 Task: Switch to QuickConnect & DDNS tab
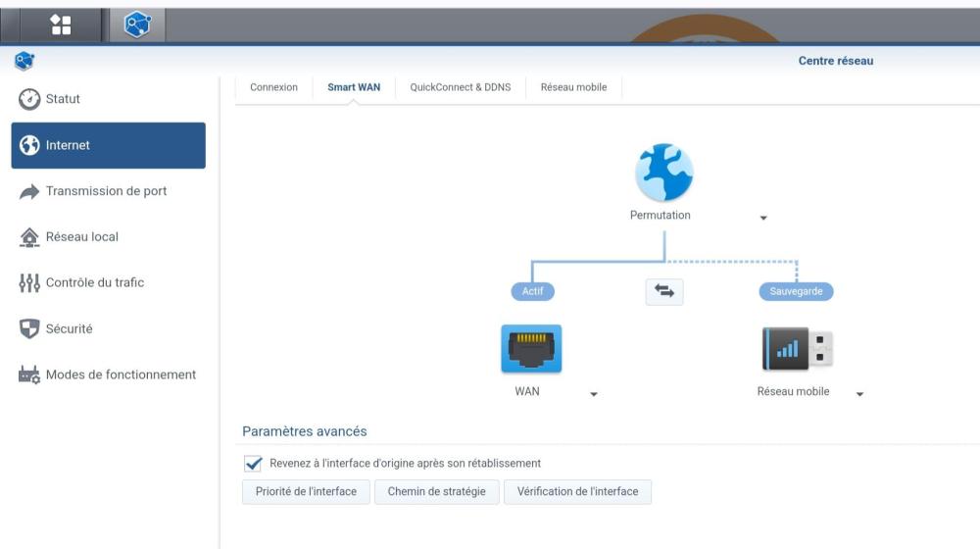click(461, 87)
